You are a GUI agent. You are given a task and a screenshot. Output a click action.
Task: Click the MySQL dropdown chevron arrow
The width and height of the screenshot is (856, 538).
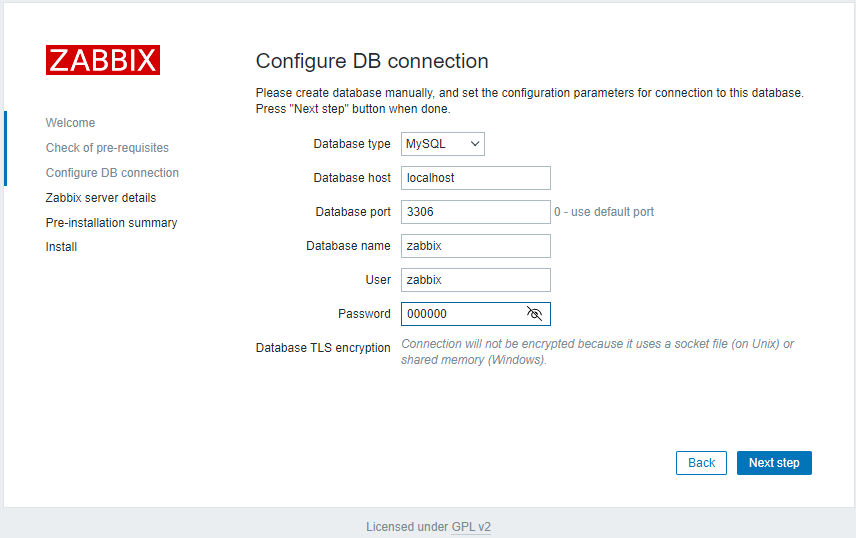(475, 144)
